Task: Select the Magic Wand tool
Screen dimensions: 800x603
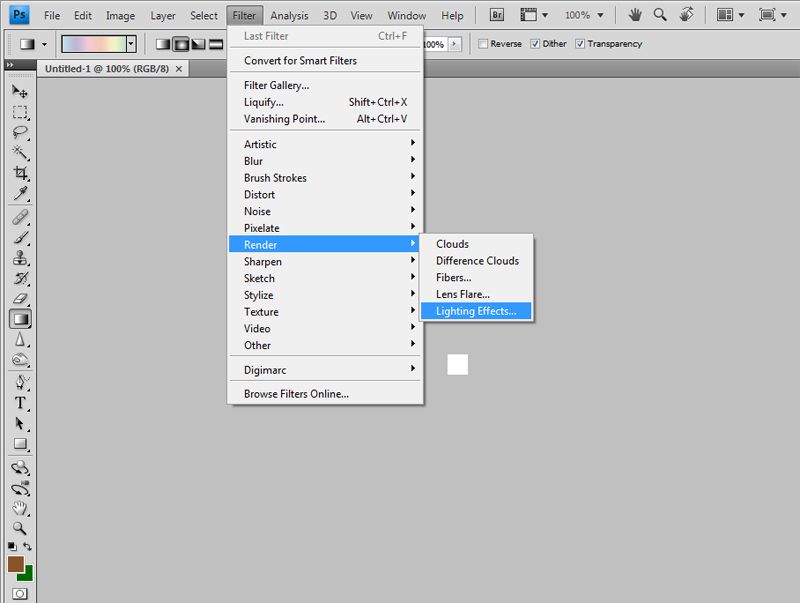Action: point(20,153)
